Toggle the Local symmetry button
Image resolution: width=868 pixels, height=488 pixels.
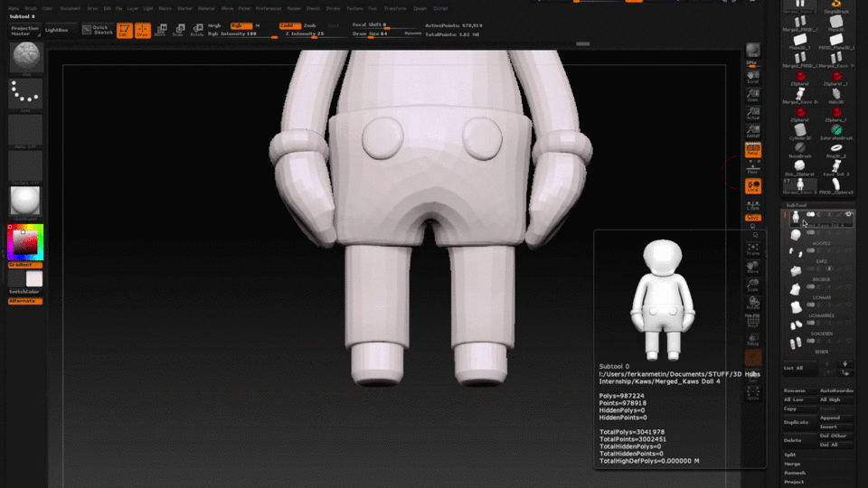pos(753,186)
